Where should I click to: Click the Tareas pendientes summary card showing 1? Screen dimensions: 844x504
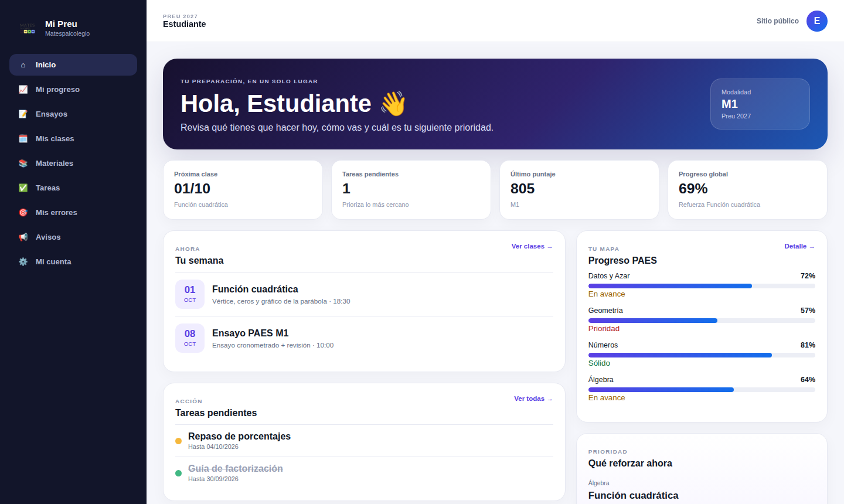click(411, 190)
